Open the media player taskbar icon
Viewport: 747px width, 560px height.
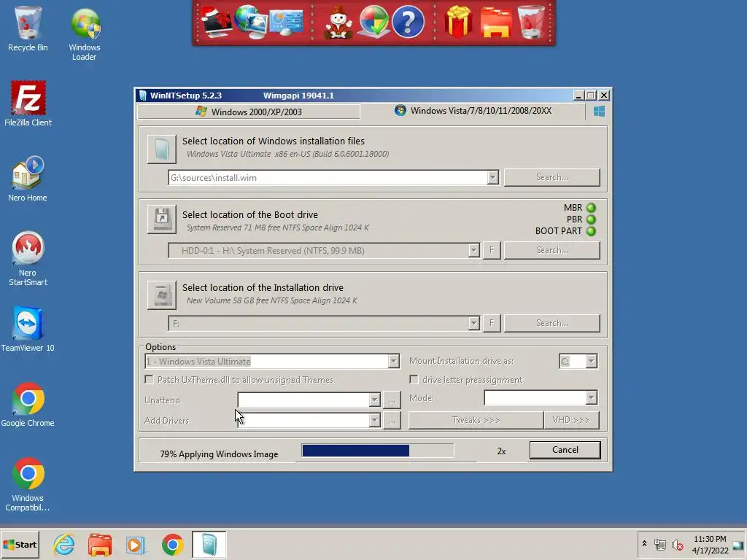tap(135, 544)
